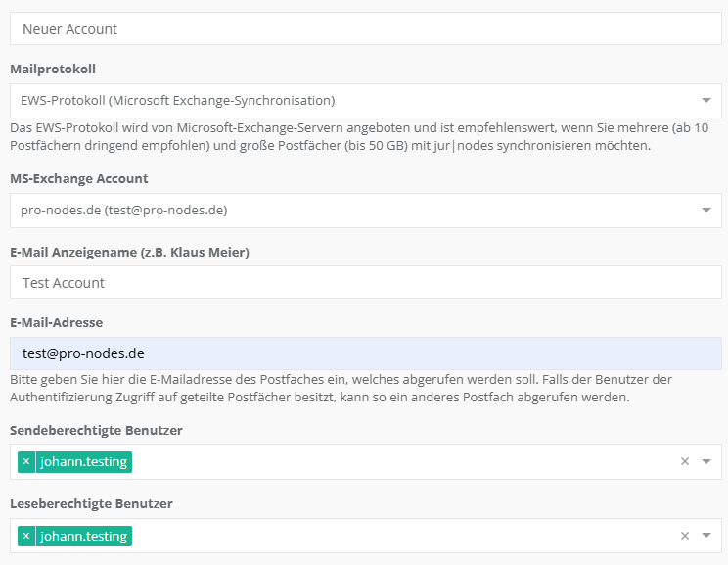
Task: Click empty area in Leseberechtigte Benutzer field
Action: point(391,537)
